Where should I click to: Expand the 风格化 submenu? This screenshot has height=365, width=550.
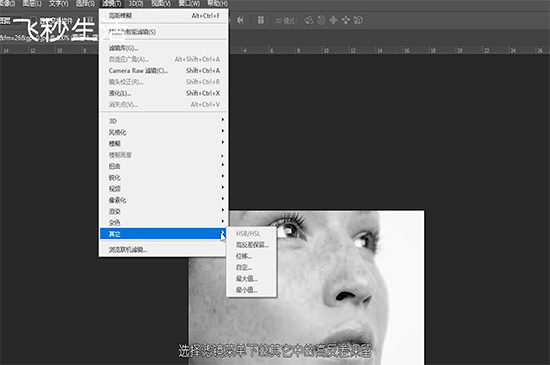[163, 132]
